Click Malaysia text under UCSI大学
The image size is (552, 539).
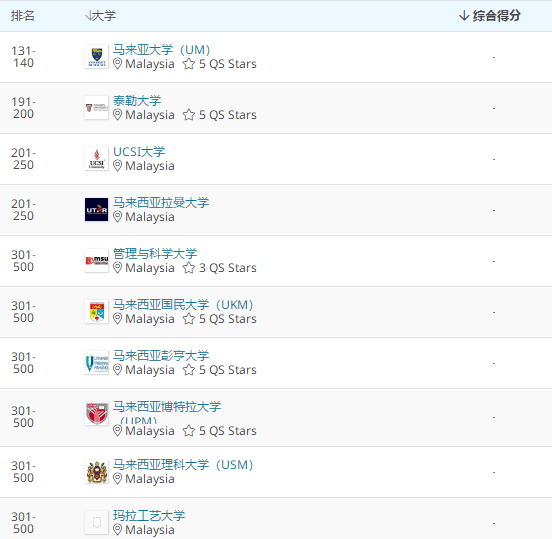[x=150, y=166]
